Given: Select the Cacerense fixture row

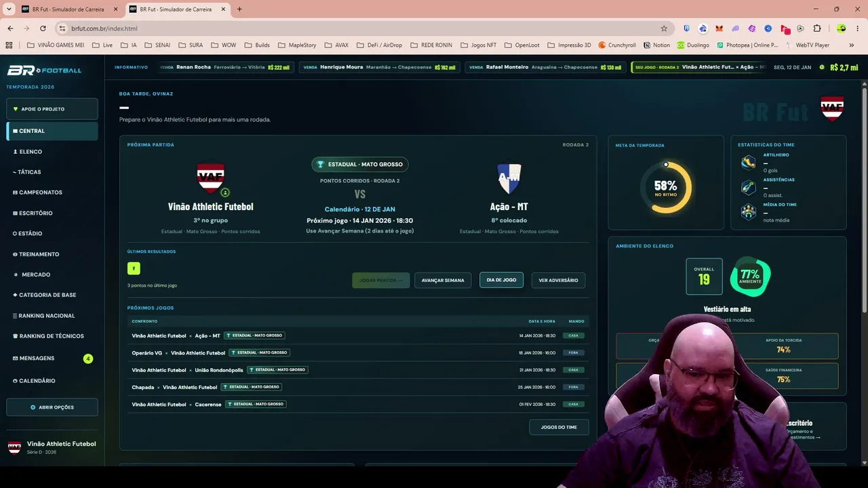Looking at the screenshot, I should [357, 405].
